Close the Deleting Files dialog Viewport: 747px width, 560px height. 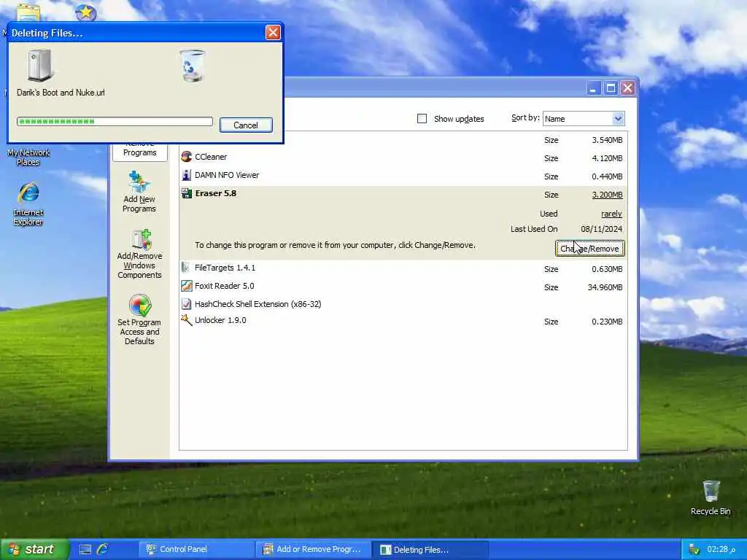point(273,32)
